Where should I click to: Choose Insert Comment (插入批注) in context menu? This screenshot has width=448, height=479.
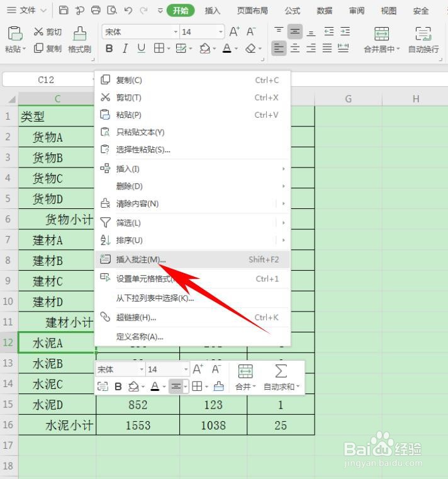pyautogui.click(x=193, y=259)
